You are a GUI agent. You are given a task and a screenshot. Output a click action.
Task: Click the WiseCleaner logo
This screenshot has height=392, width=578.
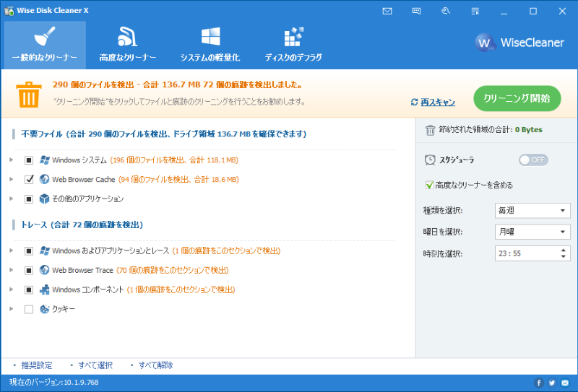pos(520,43)
